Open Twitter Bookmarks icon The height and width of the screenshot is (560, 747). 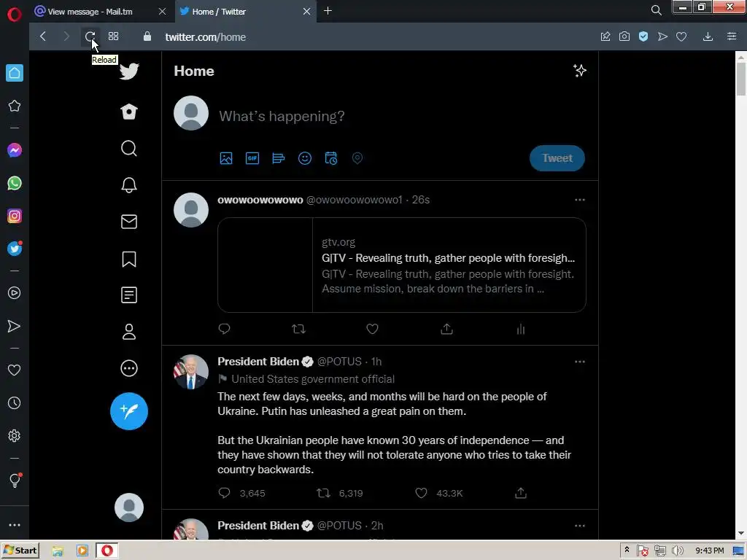pyautogui.click(x=129, y=259)
